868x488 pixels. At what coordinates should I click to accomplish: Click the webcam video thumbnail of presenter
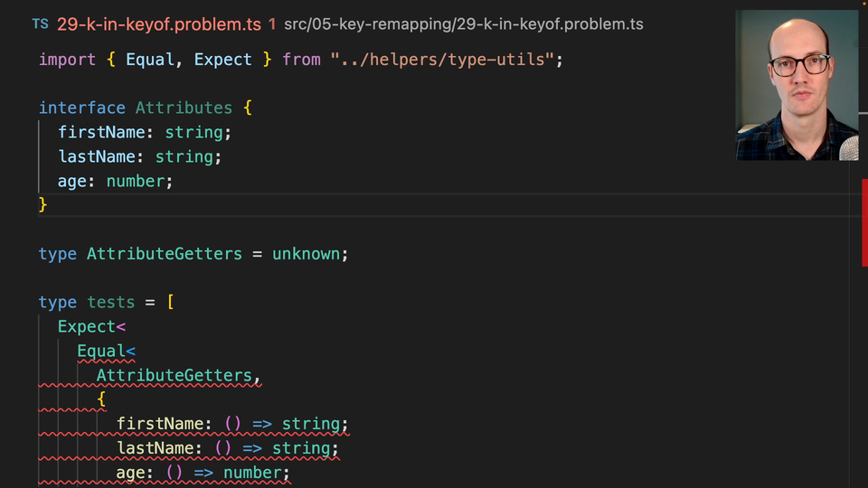pos(796,85)
